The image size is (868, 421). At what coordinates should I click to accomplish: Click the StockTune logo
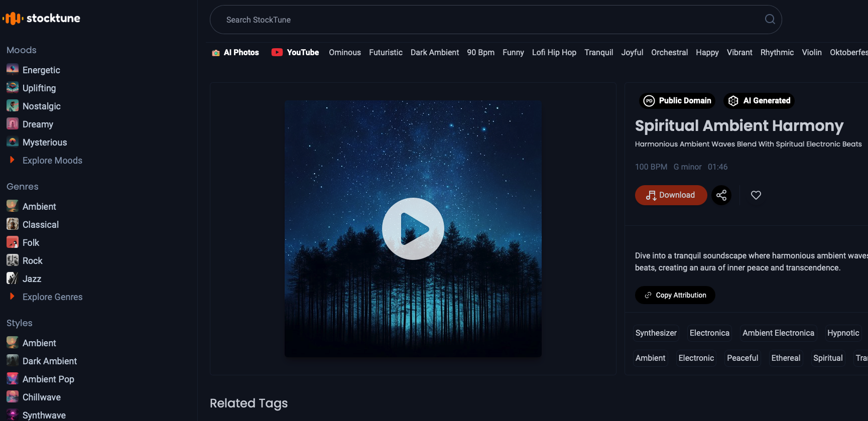click(41, 19)
